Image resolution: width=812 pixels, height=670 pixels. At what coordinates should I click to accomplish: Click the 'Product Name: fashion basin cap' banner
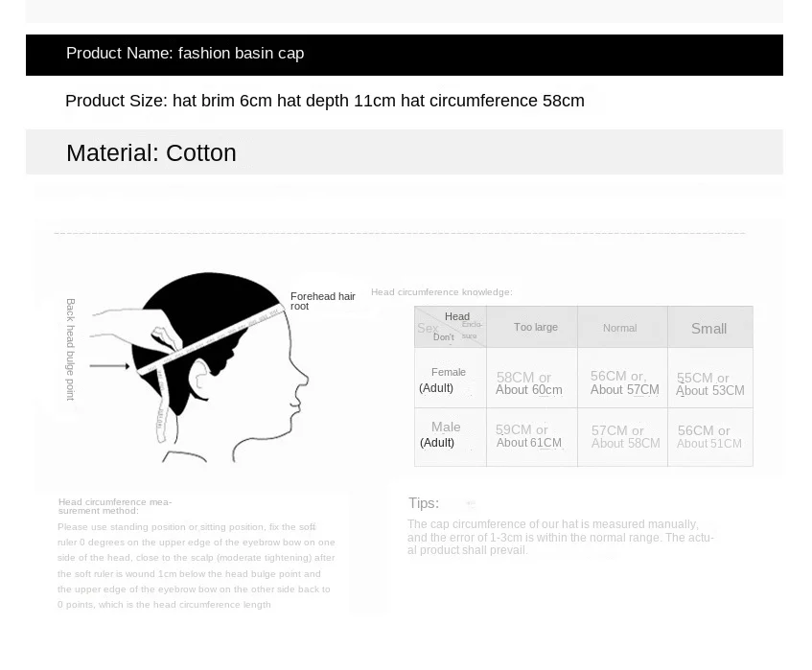pos(405,55)
